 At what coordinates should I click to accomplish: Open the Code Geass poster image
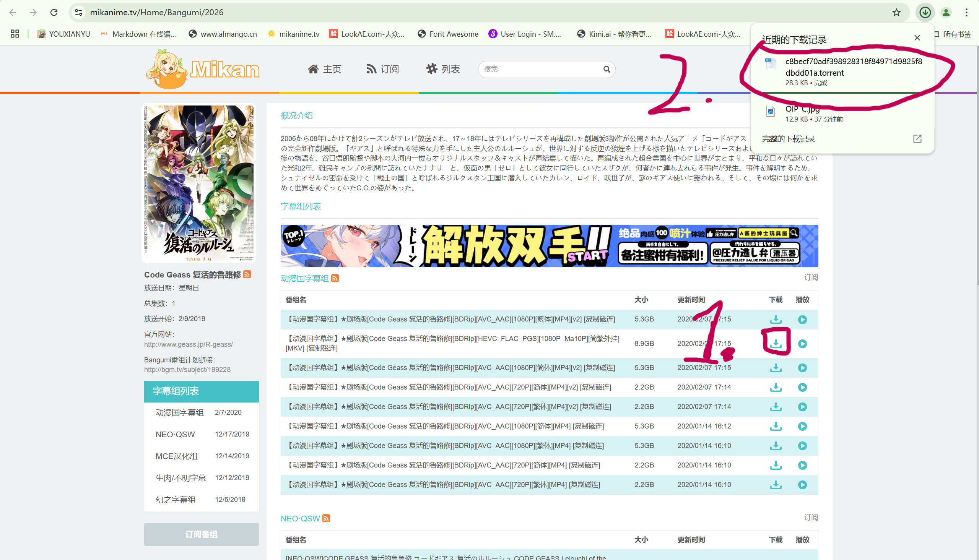click(199, 183)
